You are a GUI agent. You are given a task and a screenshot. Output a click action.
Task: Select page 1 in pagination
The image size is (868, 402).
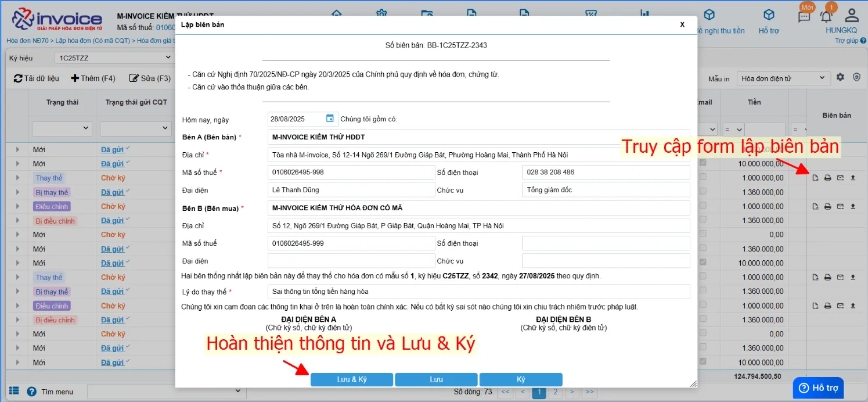point(539,392)
